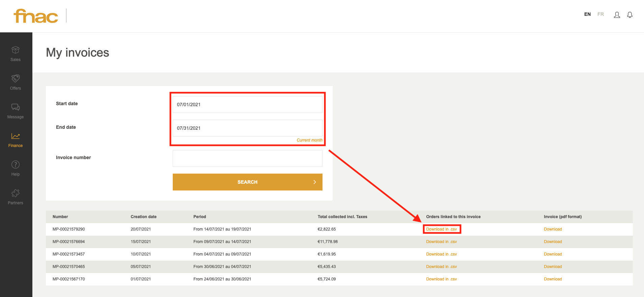Click the Creation date column header
This screenshot has width=644, height=297.
coord(144,217)
